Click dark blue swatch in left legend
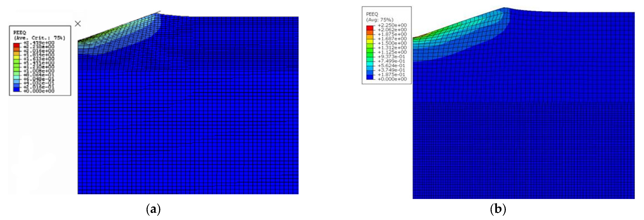Image resolution: width=644 pixels, height=220 pixels. click(x=16, y=89)
